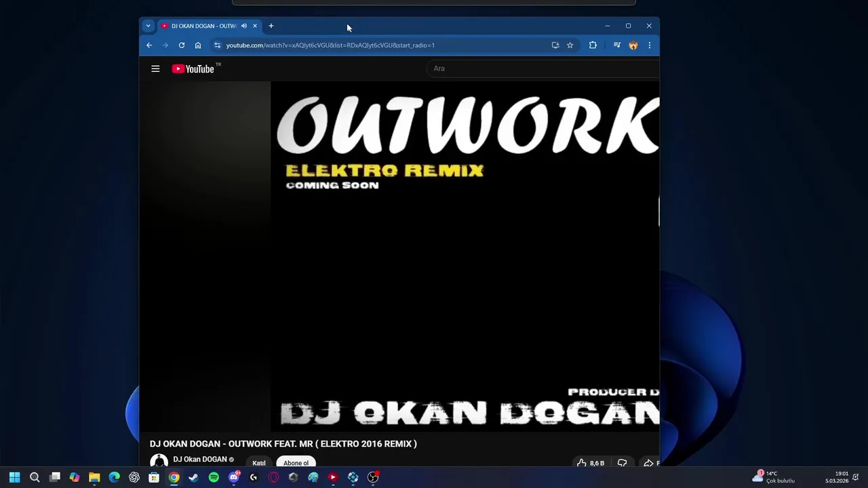Open Discord from the taskbar
The height and width of the screenshot is (488, 868).
(x=234, y=477)
